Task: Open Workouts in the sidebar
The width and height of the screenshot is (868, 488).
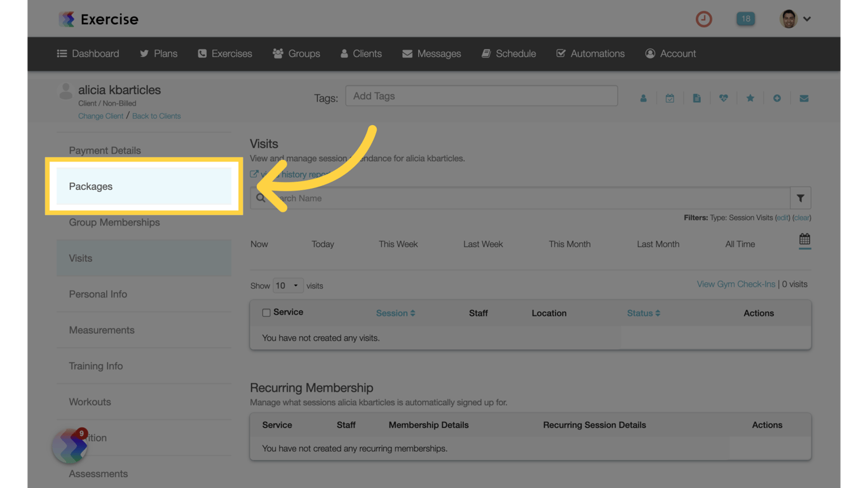Action: coord(144,402)
